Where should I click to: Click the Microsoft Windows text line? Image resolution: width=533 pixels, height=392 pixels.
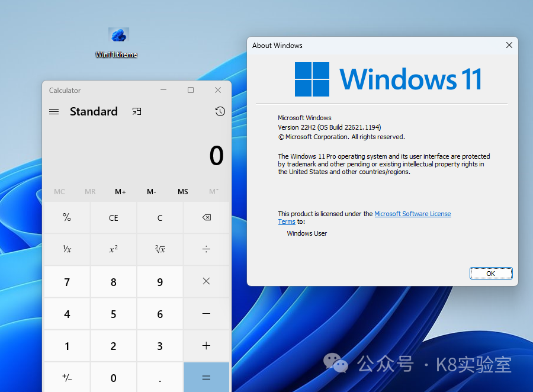coord(304,118)
